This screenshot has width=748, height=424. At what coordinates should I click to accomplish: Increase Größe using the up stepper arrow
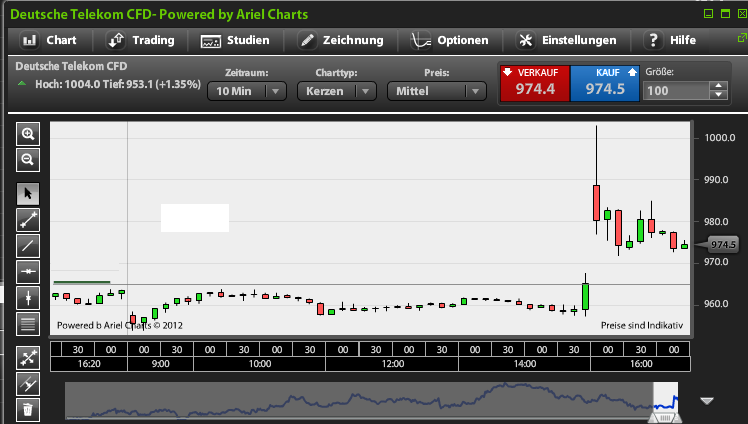point(718,86)
